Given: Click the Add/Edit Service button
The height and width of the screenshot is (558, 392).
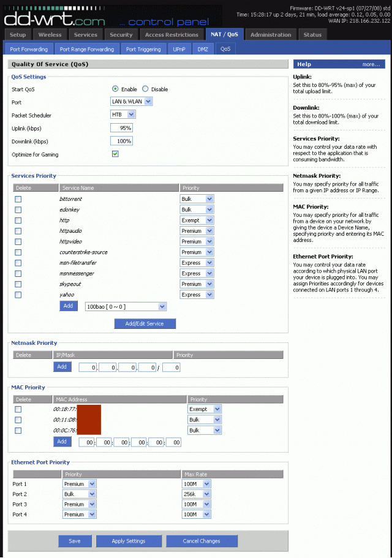Looking at the screenshot, I should point(145,323).
